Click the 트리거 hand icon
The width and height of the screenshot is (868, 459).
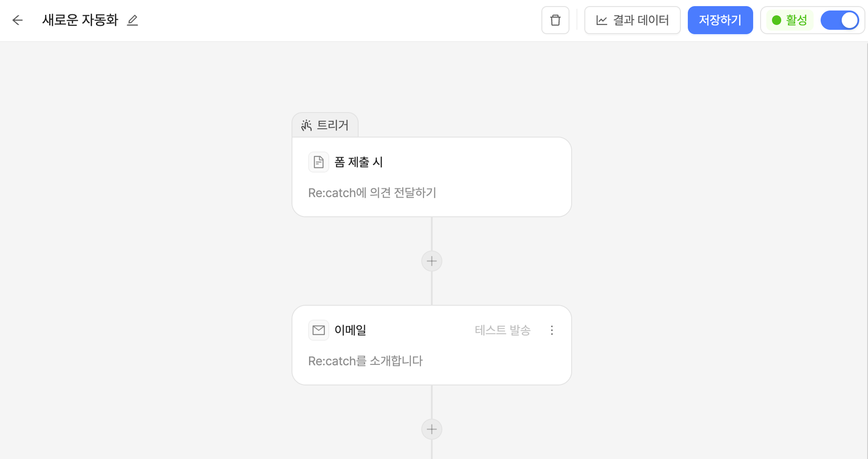click(x=306, y=125)
